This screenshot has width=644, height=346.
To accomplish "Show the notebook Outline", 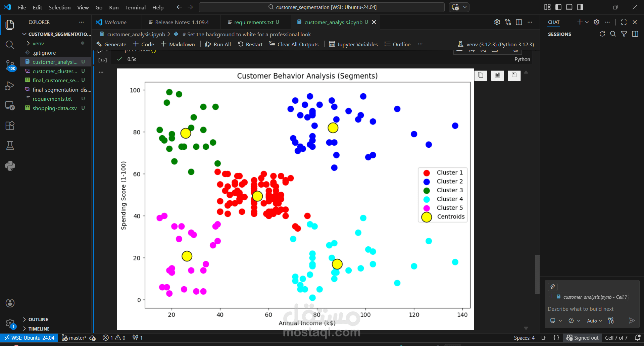I will point(397,44).
